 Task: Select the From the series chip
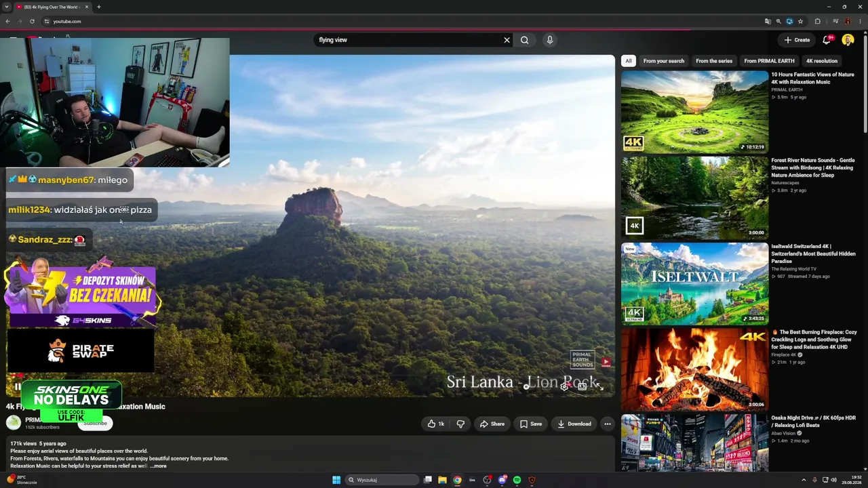(714, 61)
